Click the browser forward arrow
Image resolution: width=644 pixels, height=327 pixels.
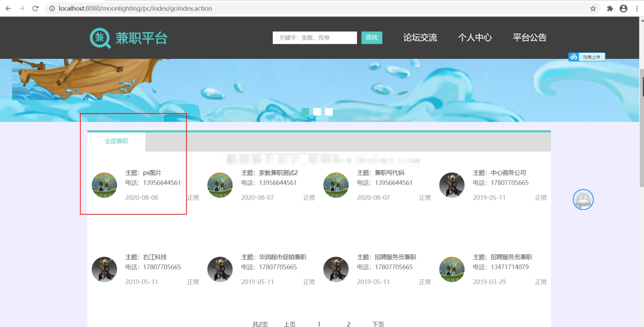coord(22,8)
